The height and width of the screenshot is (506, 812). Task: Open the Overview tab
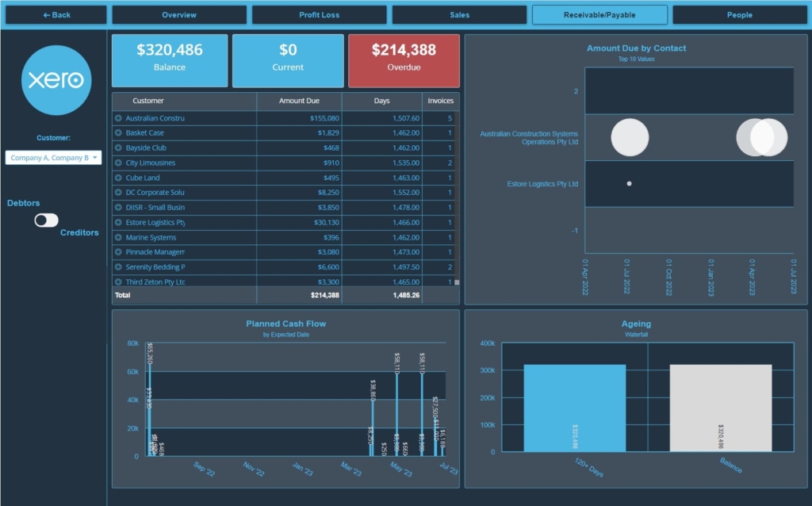pyautogui.click(x=179, y=14)
